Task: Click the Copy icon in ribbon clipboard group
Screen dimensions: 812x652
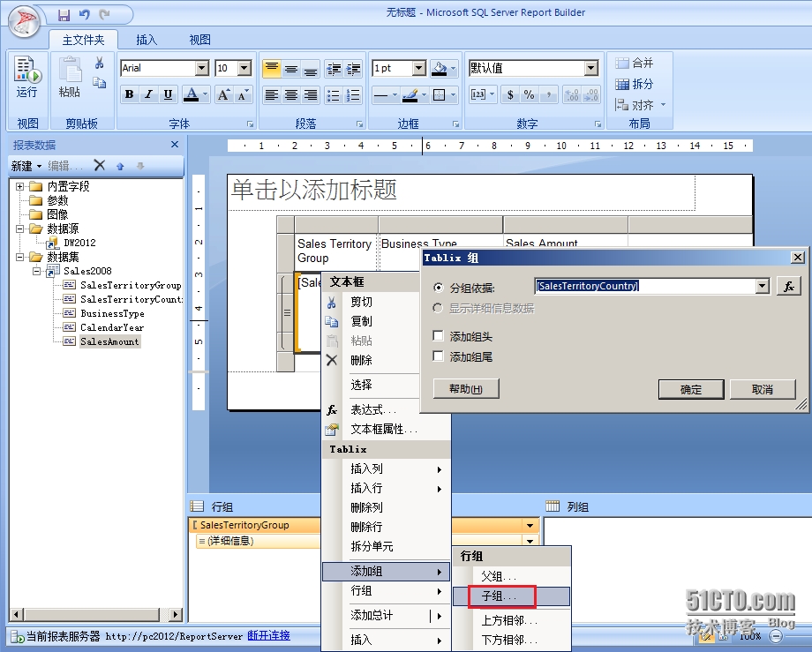Action: [100, 82]
